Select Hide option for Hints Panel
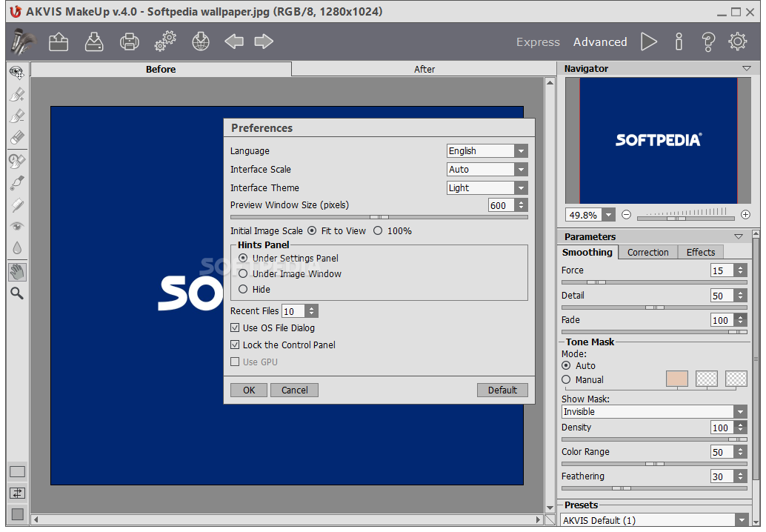Screen dimensions: 766x532 pyautogui.click(x=243, y=289)
